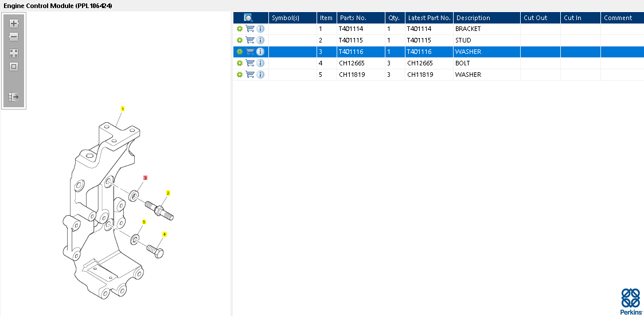
Task: Click the Perkins logo
Action: 630,301
